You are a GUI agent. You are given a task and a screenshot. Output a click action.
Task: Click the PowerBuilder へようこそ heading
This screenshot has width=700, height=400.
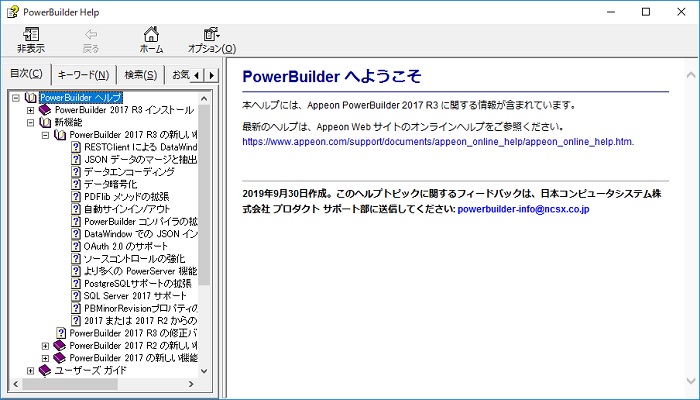coord(332,76)
